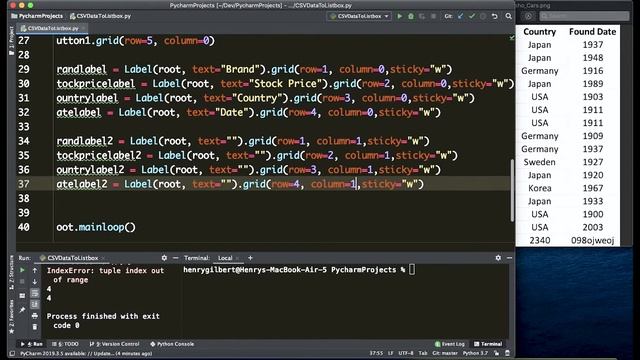Run with coverage from the top toolbar
The width and height of the screenshot is (640, 360).
pos(422,16)
